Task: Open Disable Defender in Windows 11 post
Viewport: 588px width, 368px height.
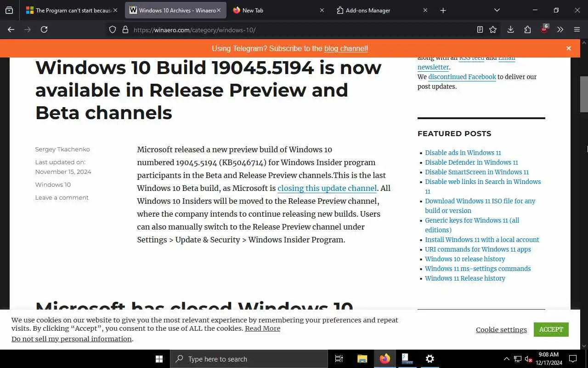Action: click(471, 162)
